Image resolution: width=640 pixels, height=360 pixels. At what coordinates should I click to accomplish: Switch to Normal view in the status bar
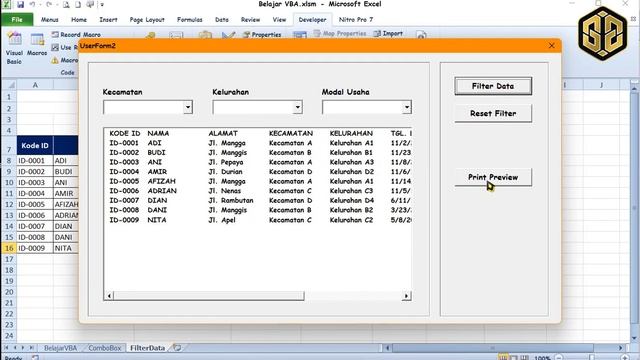[x=503, y=358]
